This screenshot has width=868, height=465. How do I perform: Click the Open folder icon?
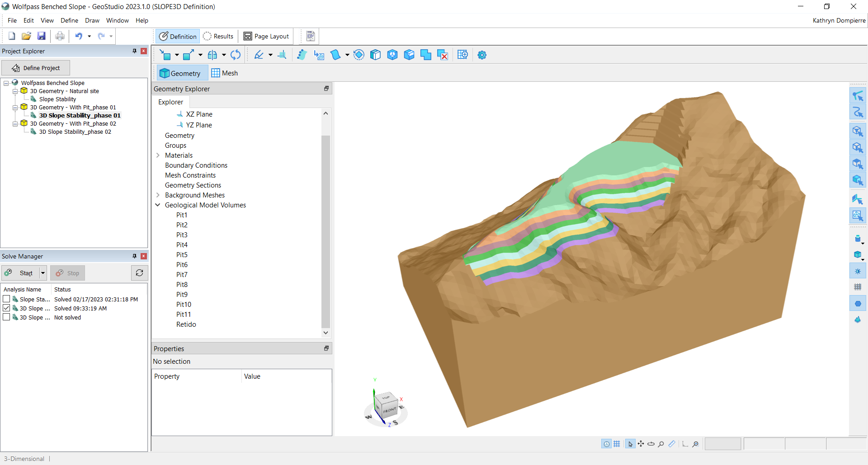pos(26,36)
